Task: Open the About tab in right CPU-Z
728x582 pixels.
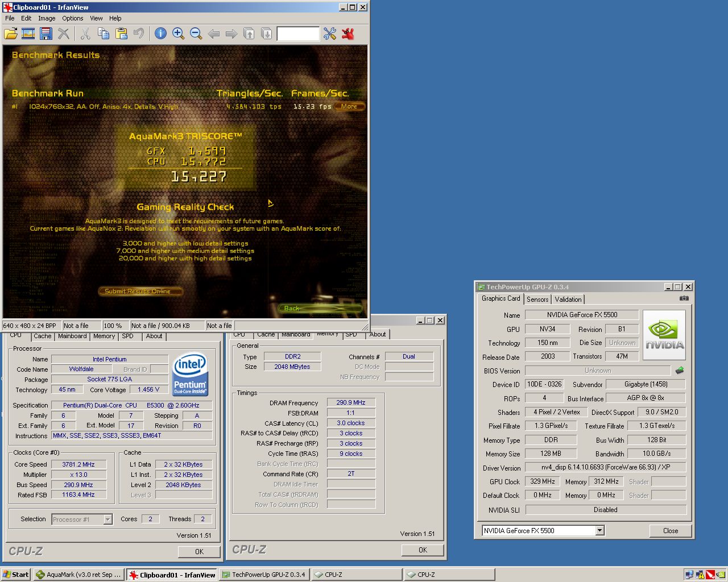Action: pos(378,334)
